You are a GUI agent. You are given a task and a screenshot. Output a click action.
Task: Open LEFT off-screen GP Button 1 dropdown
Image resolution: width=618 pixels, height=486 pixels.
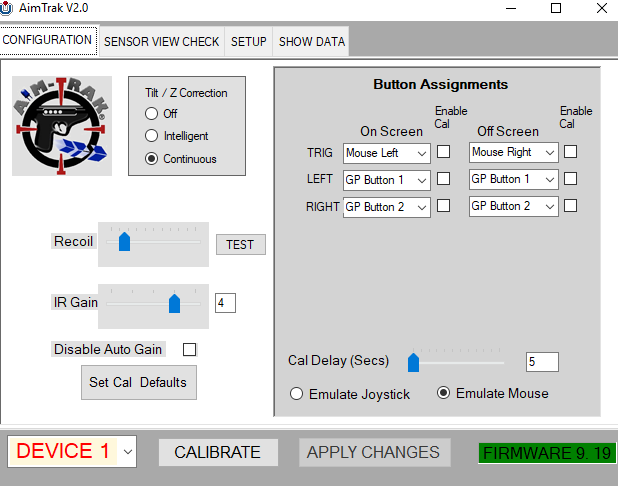[514, 179]
